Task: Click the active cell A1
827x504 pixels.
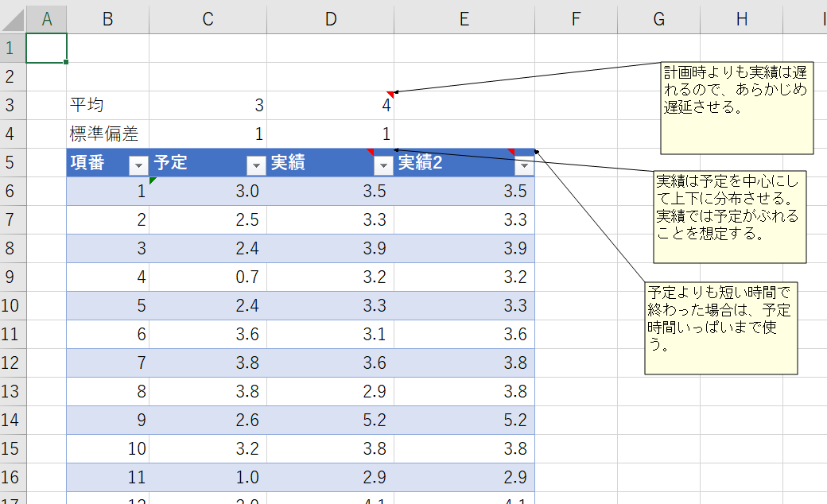Action: click(46, 48)
